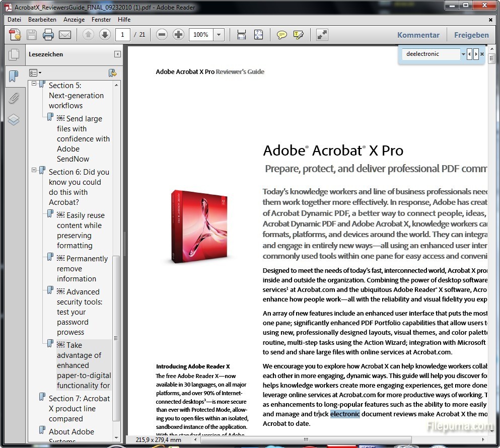Image resolution: width=500 pixels, height=448 pixels.
Task: Open the zoom percentage dropdown
Action: (219, 35)
